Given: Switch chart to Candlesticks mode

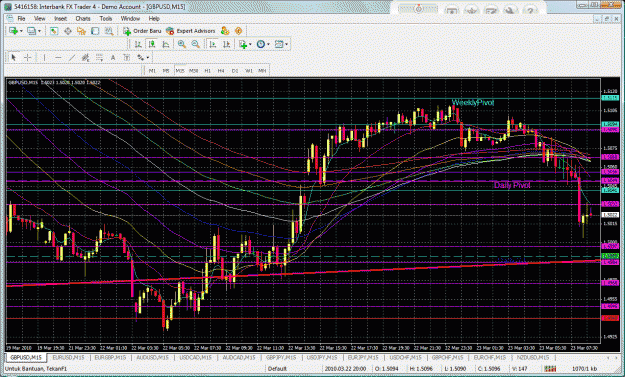Looking at the screenshot, I should pos(152,44).
